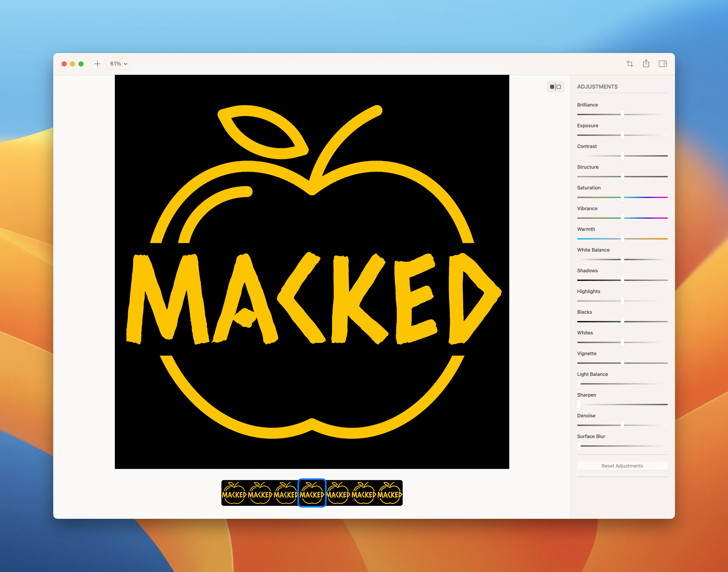Click the Blacks slider handle
728x572 pixels.
[x=622, y=321]
